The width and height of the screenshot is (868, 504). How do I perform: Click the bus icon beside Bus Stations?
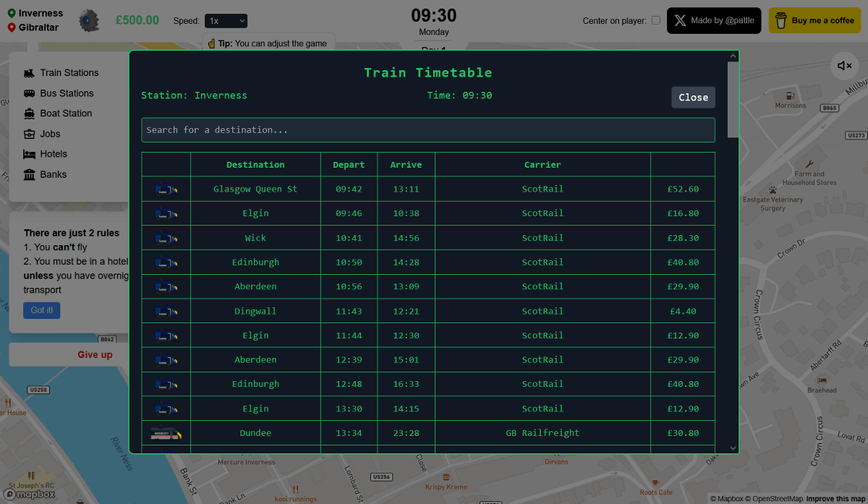[29, 93]
